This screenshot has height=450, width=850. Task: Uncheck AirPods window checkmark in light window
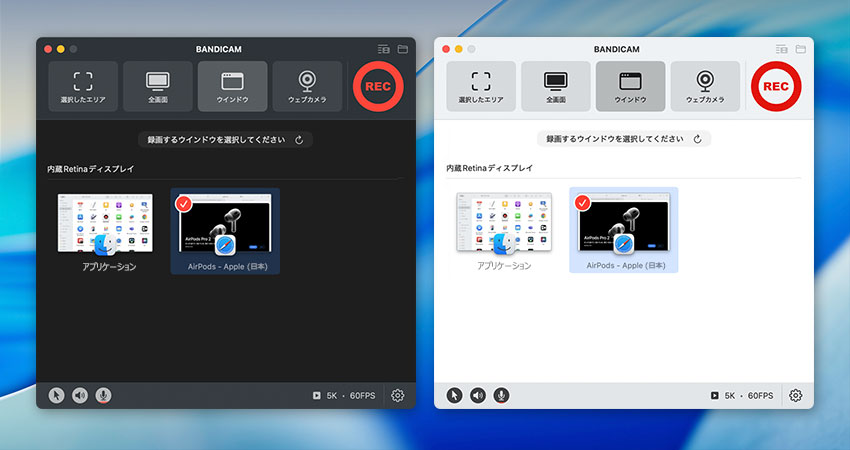coord(582,203)
